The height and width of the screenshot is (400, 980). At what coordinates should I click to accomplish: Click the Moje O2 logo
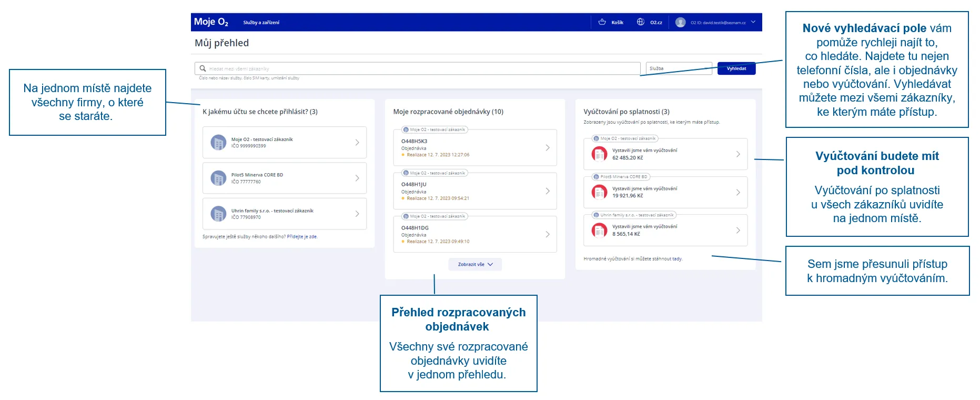click(211, 22)
